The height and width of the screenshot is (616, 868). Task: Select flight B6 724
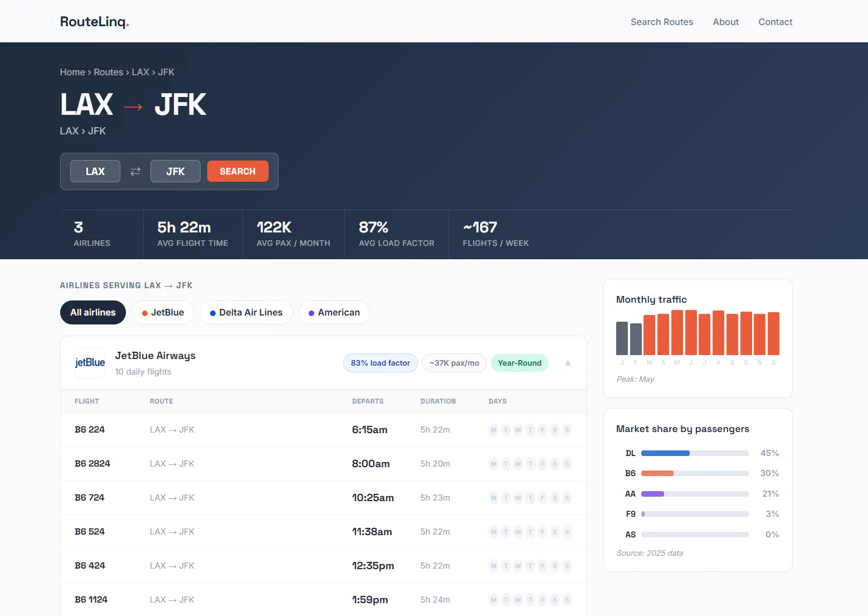[323, 498]
